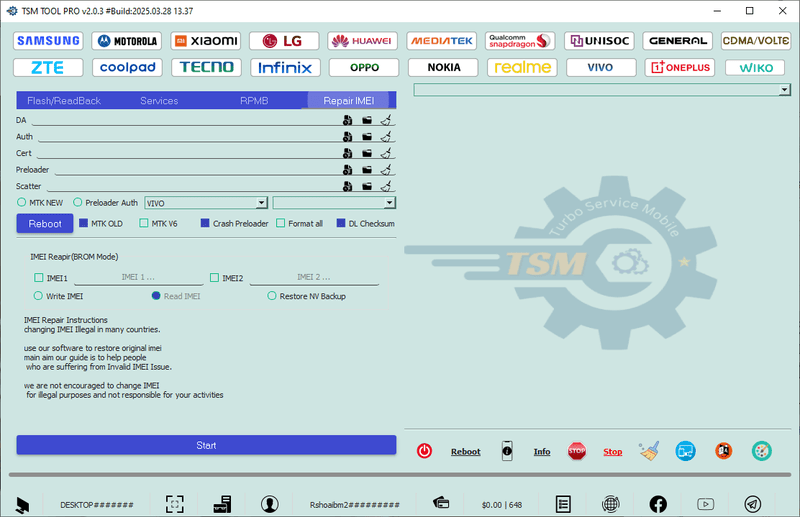This screenshot has height=517, width=800.
Task: Open the Telegram icon in status bar
Action: click(752, 505)
